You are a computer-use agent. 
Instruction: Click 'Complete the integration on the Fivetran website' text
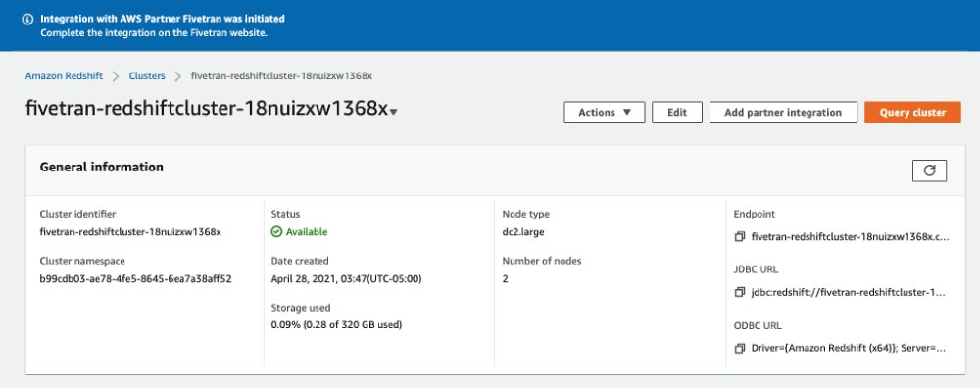(x=154, y=33)
